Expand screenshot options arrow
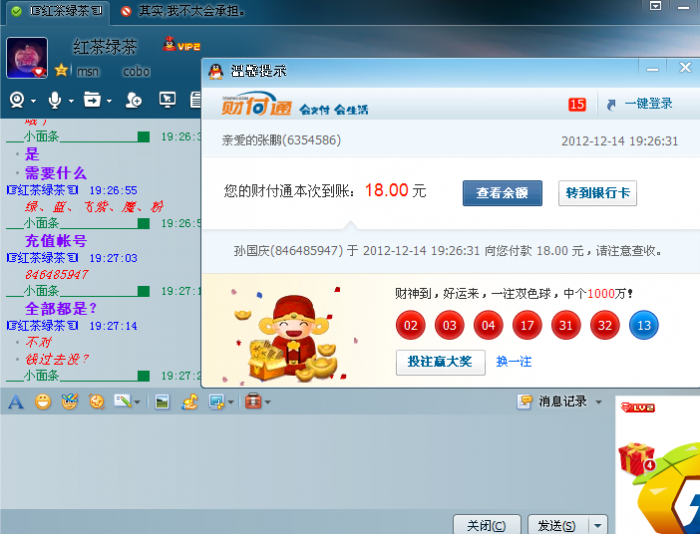This screenshot has width=700, height=534. pos(231,402)
